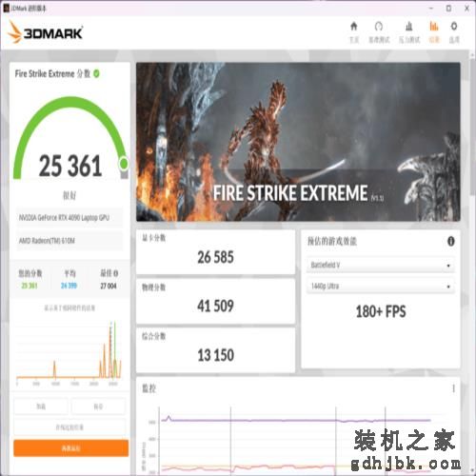Screen dimensions: 476x476
Task: Click the info icon on estimated game performance
Action: pos(450,241)
